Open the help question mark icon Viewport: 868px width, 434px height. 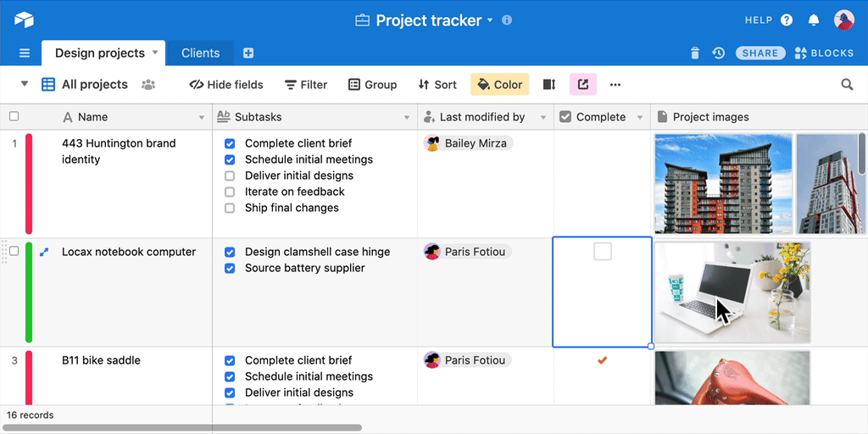click(787, 20)
